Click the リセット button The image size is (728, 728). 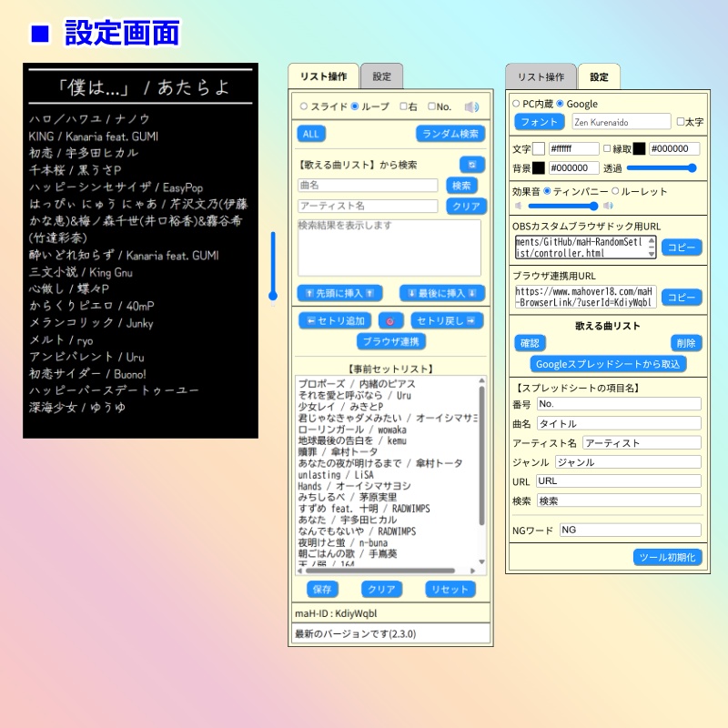pyautogui.click(x=450, y=589)
